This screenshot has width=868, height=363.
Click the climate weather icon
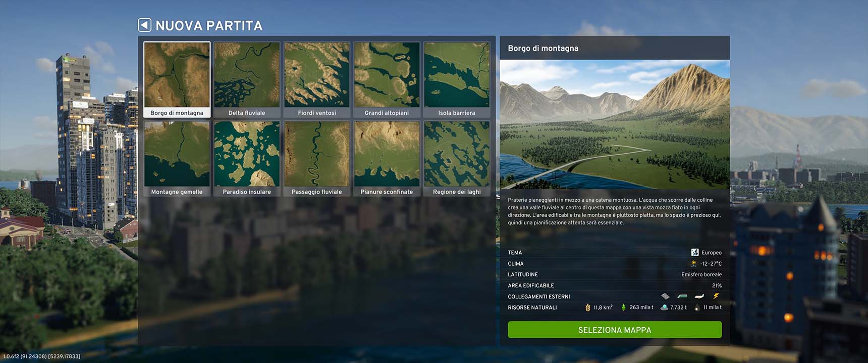click(x=694, y=264)
